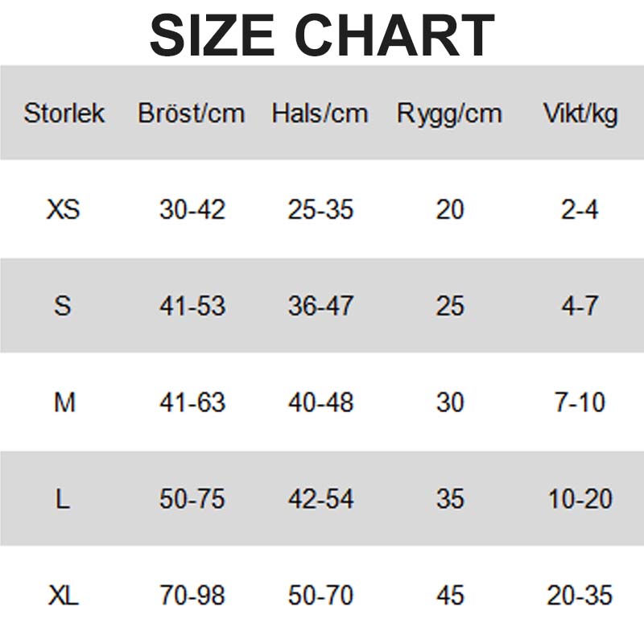The width and height of the screenshot is (644, 644).
Task: Click the 36-47 neck value
Action: pos(320,306)
